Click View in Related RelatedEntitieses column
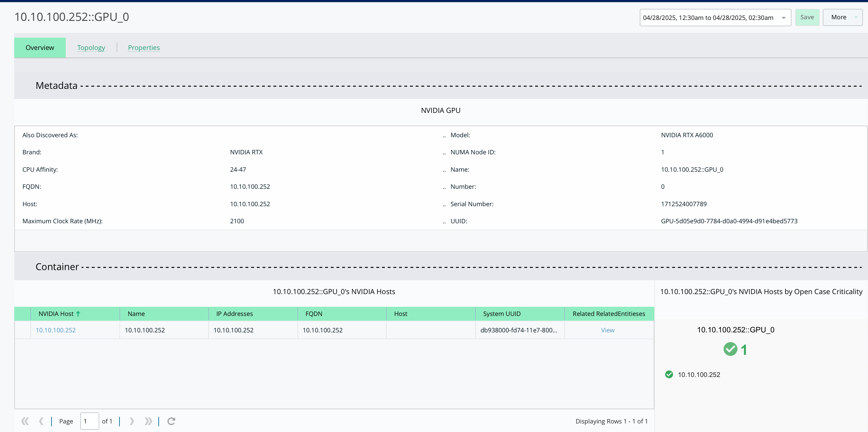The height and width of the screenshot is (432, 868). [608, 330]
